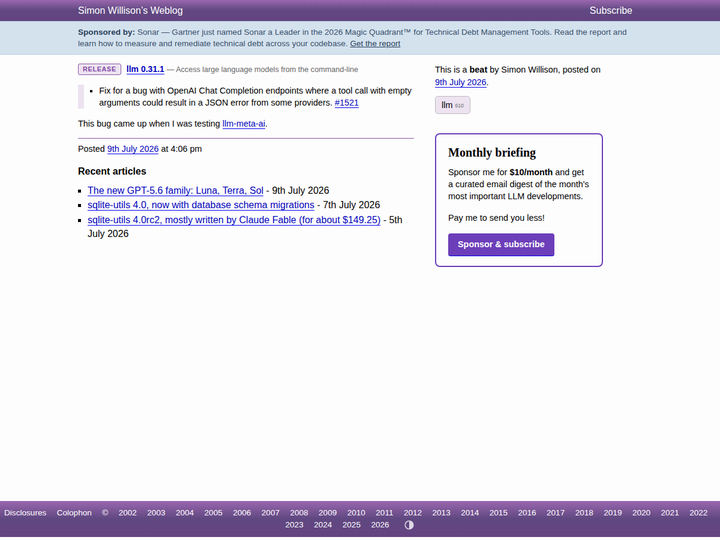Open sqlite-utils 4.0 schema migrations article
Image resolution: width=720 pixels, height=540 pixels.
pyautogui.click(x=201, y=205)
